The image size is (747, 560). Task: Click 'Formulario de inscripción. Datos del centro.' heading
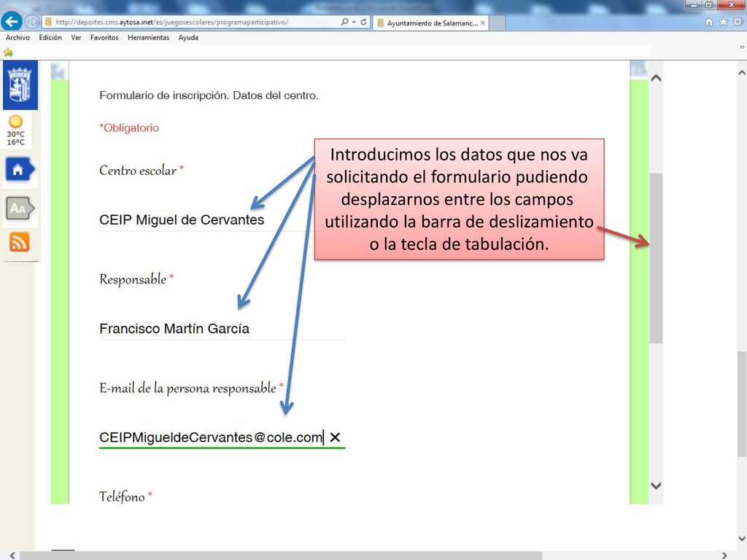click(x=209, y=96)
